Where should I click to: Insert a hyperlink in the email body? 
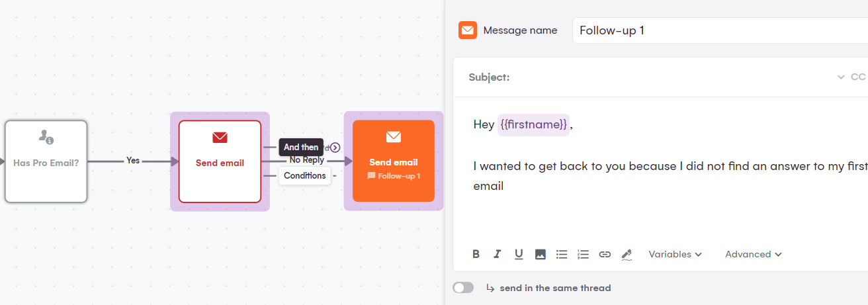605,254
